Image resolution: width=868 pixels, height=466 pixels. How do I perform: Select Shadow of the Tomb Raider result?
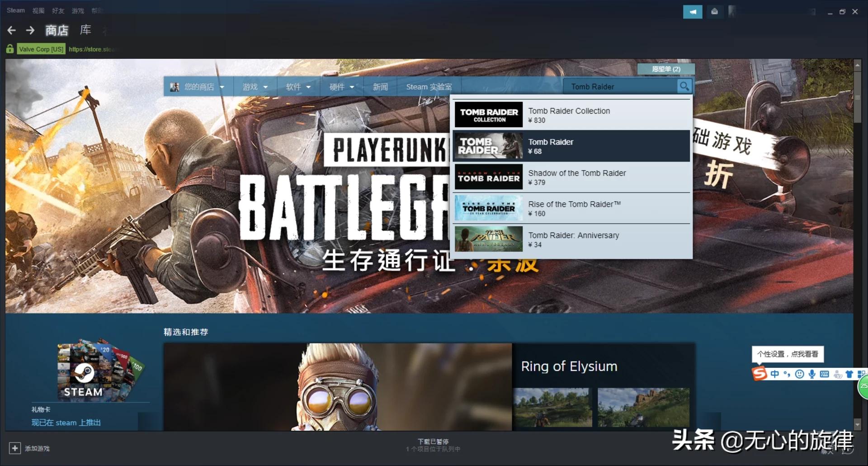point(571,177)
